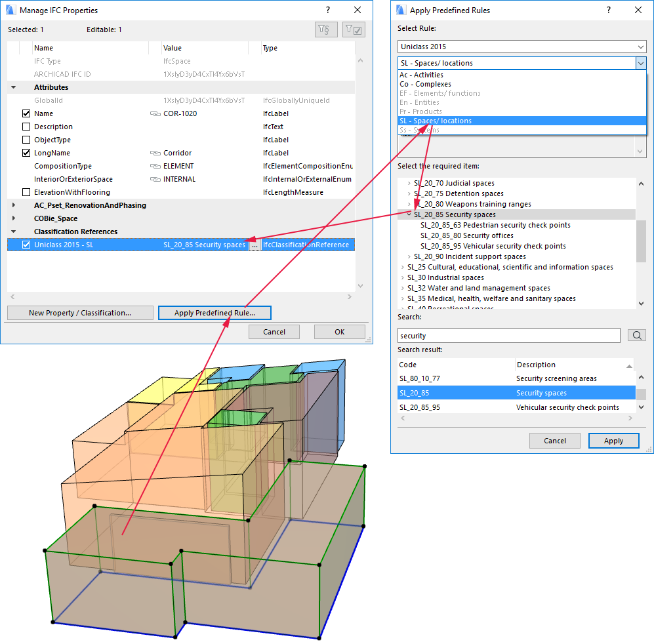This screenshot has height=644, width=654.
Task: Uncheck the Name attribute checkbox
Action: (x=26, y=113)
